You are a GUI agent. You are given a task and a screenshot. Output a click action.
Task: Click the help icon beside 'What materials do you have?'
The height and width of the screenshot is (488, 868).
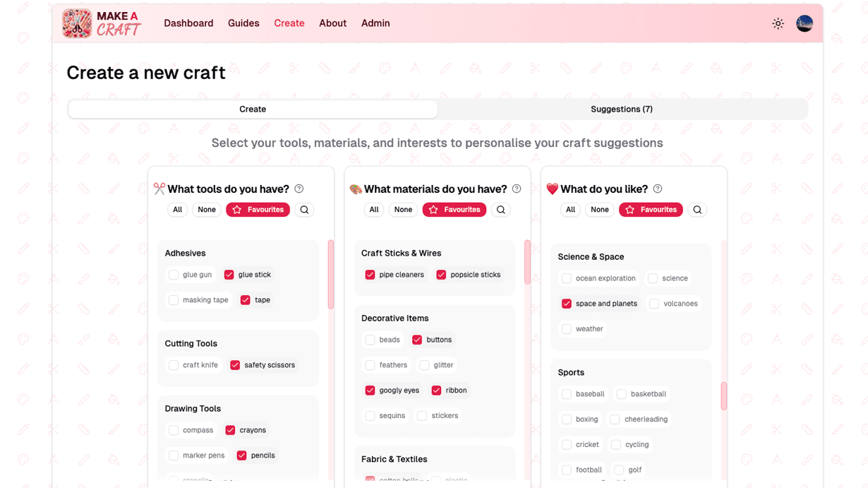coord(516,189)
